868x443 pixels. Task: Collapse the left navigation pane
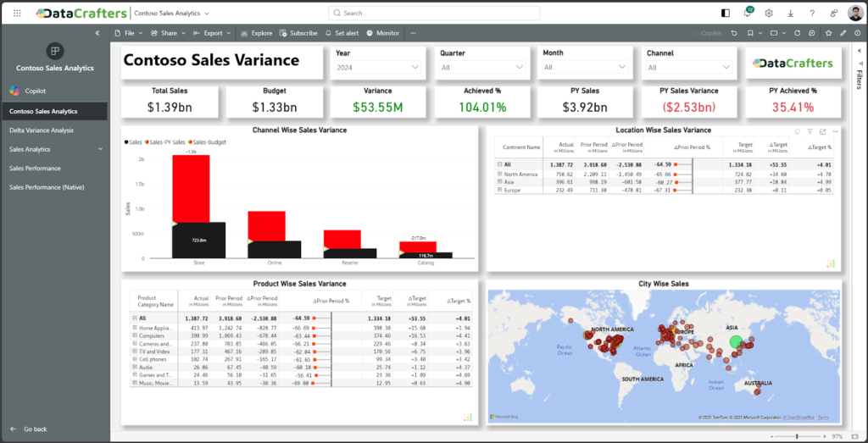(97, 33)
